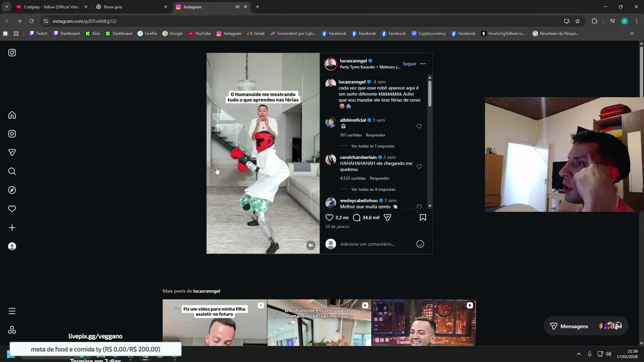
Task: Open the Twitch bookmark
Action: tap(38, 34)
